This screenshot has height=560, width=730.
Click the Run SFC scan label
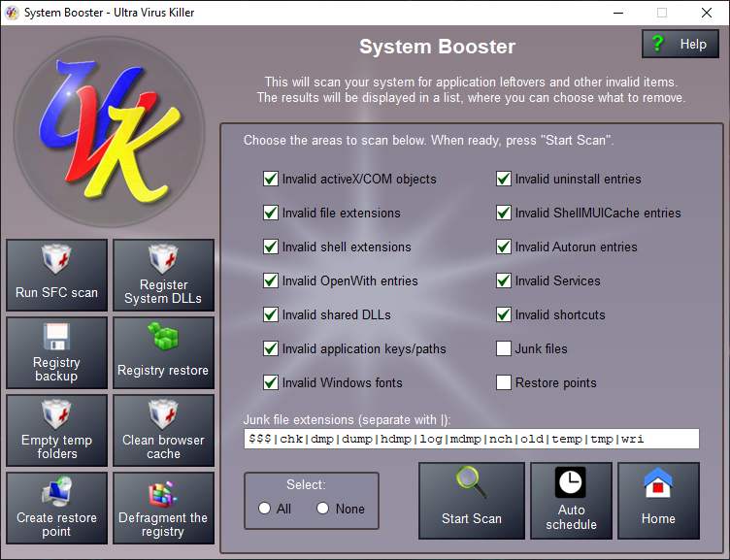point(56,292)
